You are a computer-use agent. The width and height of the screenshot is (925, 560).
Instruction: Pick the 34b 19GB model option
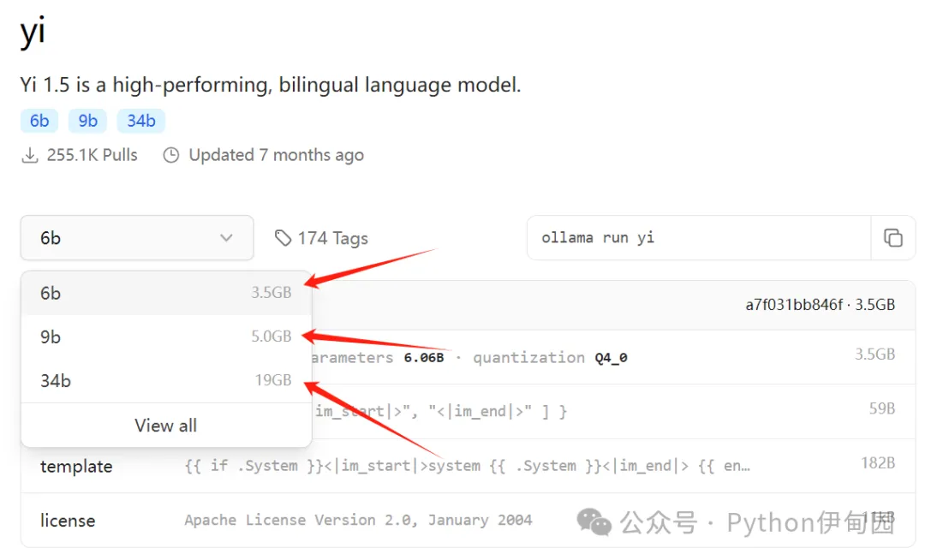coord(166,380)
